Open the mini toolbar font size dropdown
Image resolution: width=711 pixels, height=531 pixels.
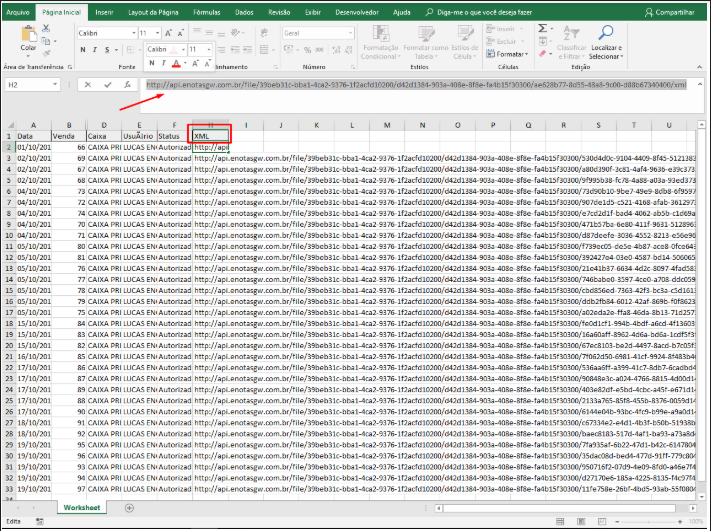click(209, 49)
